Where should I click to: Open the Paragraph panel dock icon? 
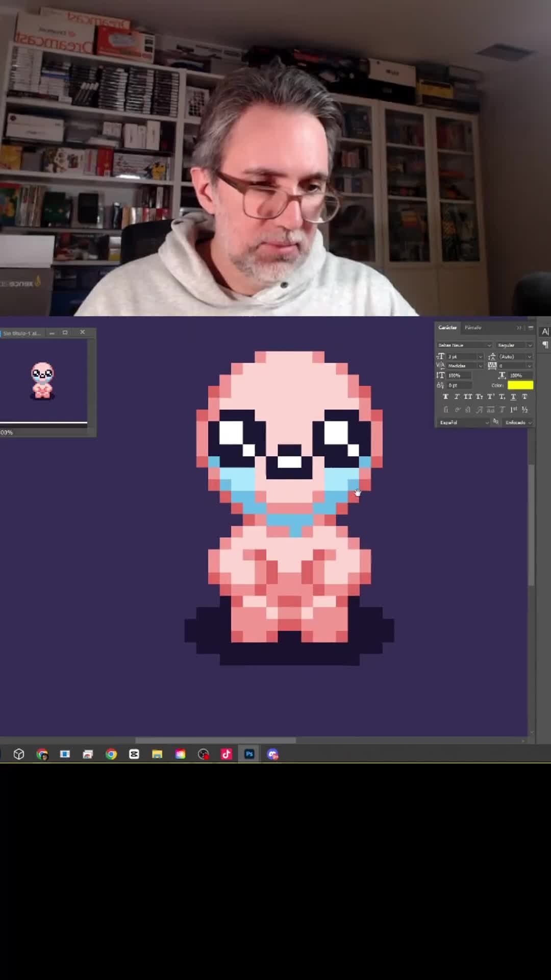[545, 345]
